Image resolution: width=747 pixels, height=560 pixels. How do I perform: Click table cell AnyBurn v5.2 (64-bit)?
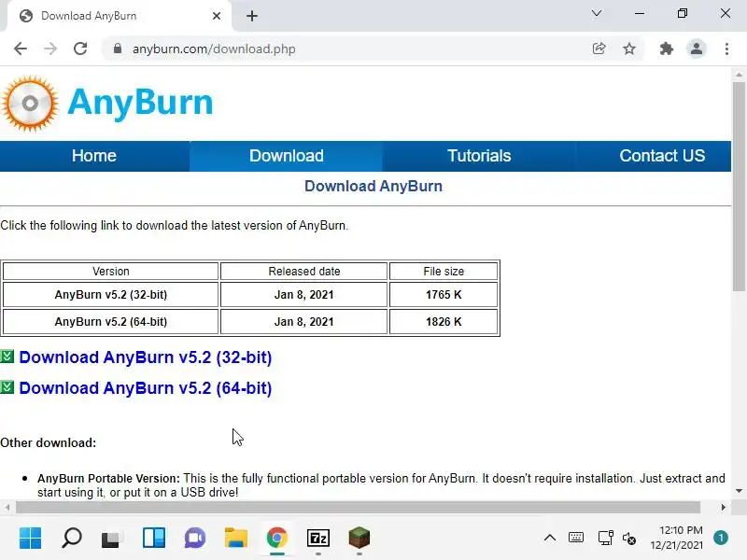(110, 322)
